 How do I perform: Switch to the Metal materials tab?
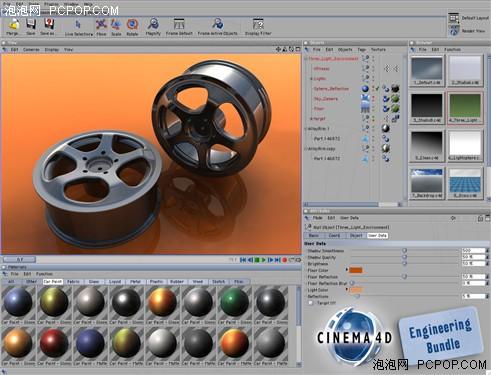135,282
